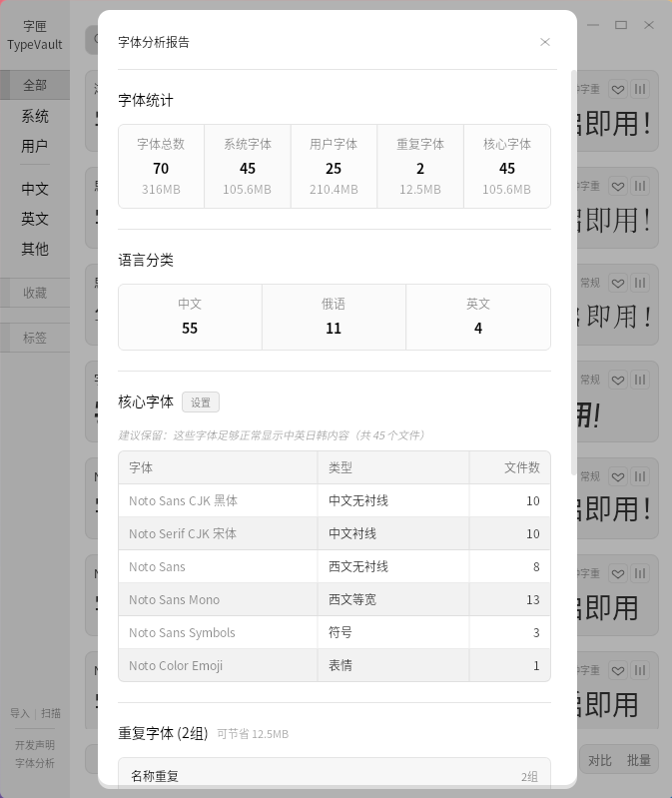Click the 中文 55 language card
Viewport: 672px width, 798px height.
(x=190, y=317)
